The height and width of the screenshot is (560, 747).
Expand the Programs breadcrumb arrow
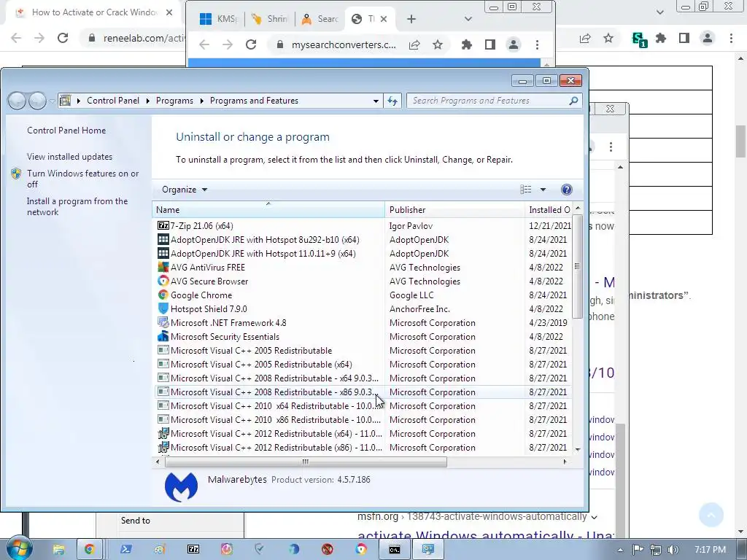point(201,101)
